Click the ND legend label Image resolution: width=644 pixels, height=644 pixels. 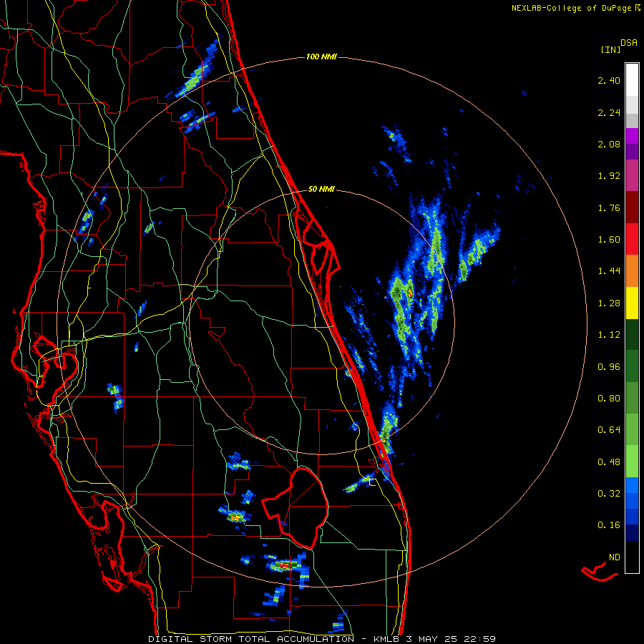pos(615,557)
